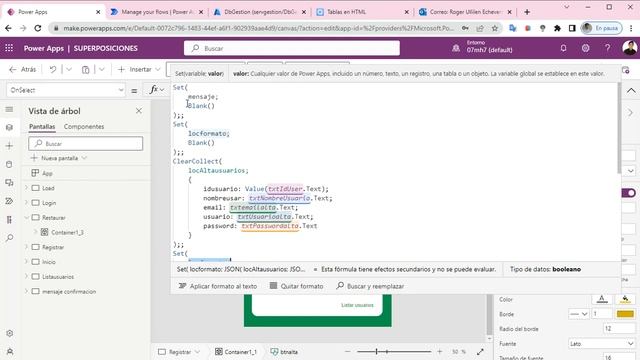Click the tree view Buscar box
The height and width of the screenshot is (360, 640).
coord(86,143)
